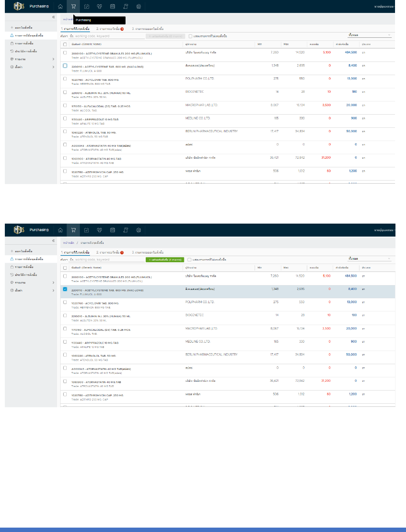The width and height of the screenshot is (406, 532).
Task: Open the Home icon in lower screenshot's top bar
Action: coord(60,230)
